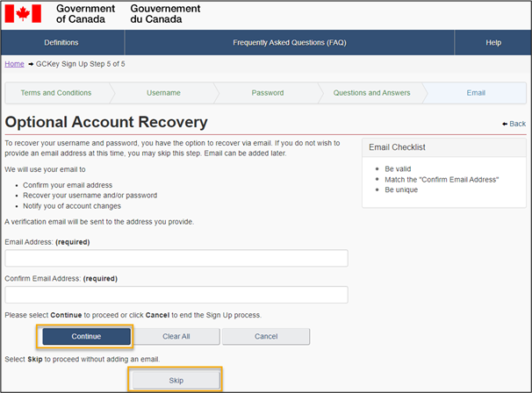Click Cancel to end sign up
Screen dimensions: 532x393
(266, 336)
